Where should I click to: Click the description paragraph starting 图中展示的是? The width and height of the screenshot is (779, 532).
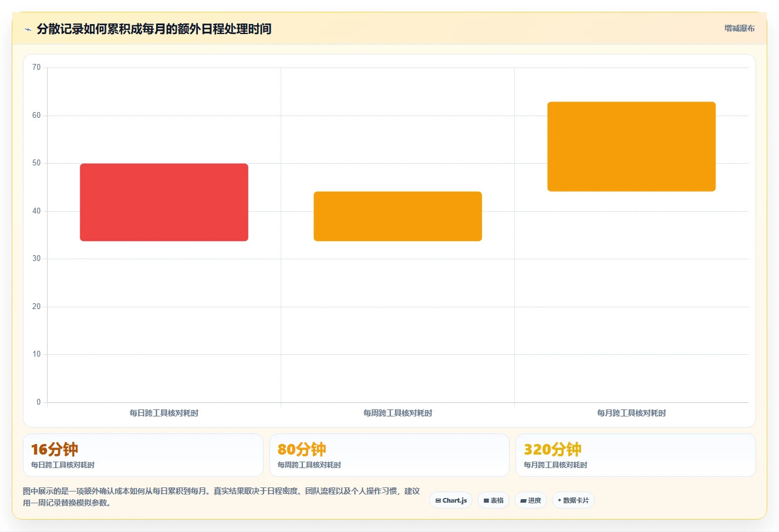[x=221, y=497]
